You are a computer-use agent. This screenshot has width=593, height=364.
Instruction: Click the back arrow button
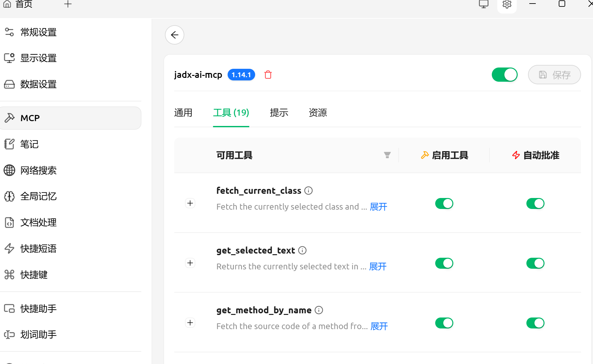175,35
